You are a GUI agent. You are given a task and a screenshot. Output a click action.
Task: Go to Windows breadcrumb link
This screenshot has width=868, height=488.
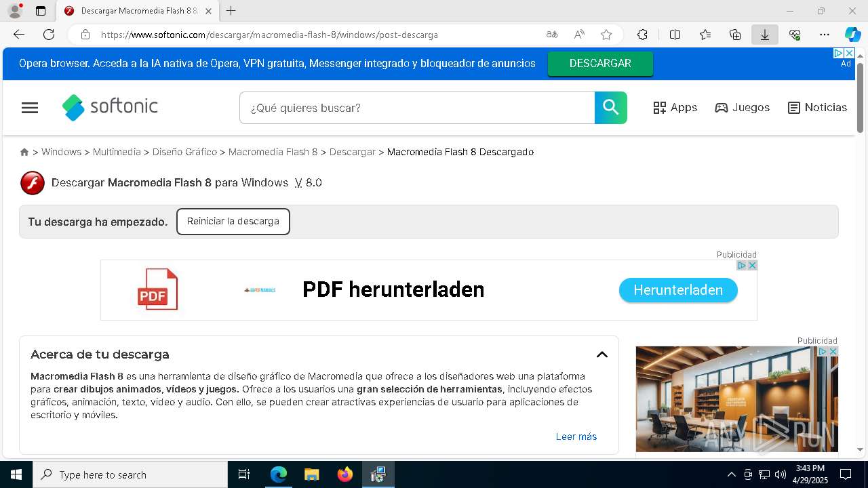click(61, 152)
